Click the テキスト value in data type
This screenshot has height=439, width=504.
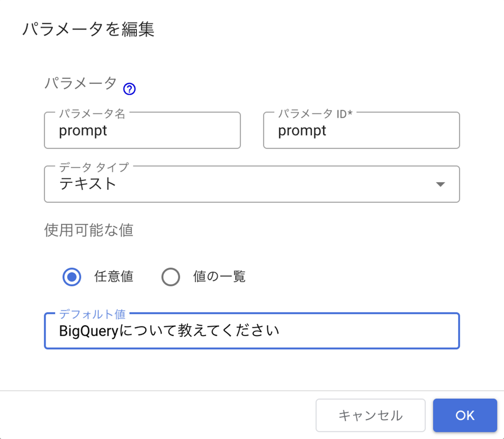[87, 184]
